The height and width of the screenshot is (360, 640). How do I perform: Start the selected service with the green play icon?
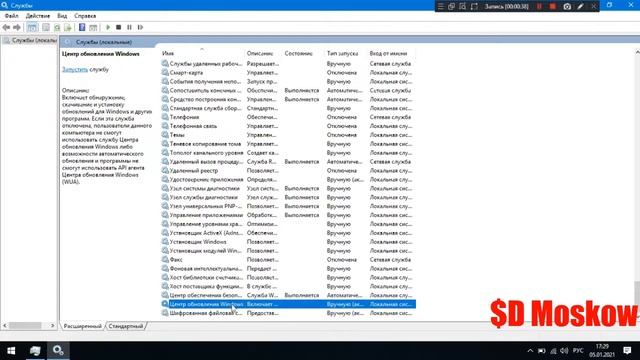(x=108, y=27)
